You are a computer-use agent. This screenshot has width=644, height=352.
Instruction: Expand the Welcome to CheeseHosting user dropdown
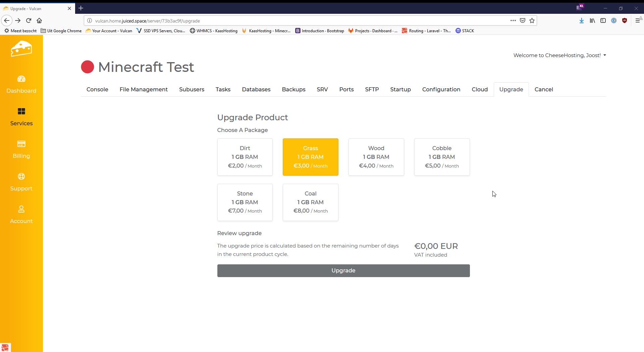coord(559,55)
